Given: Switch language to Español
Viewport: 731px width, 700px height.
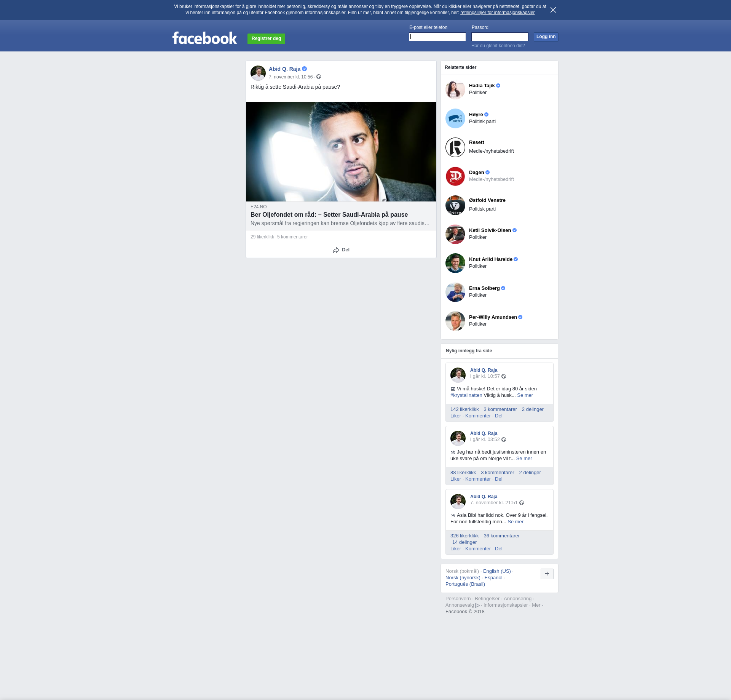Looking at the screenshot, I should coord(493,578).
